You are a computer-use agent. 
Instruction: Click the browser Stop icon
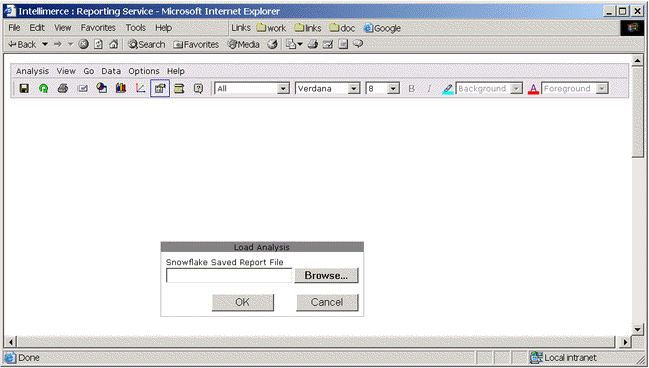pos(84,44)
